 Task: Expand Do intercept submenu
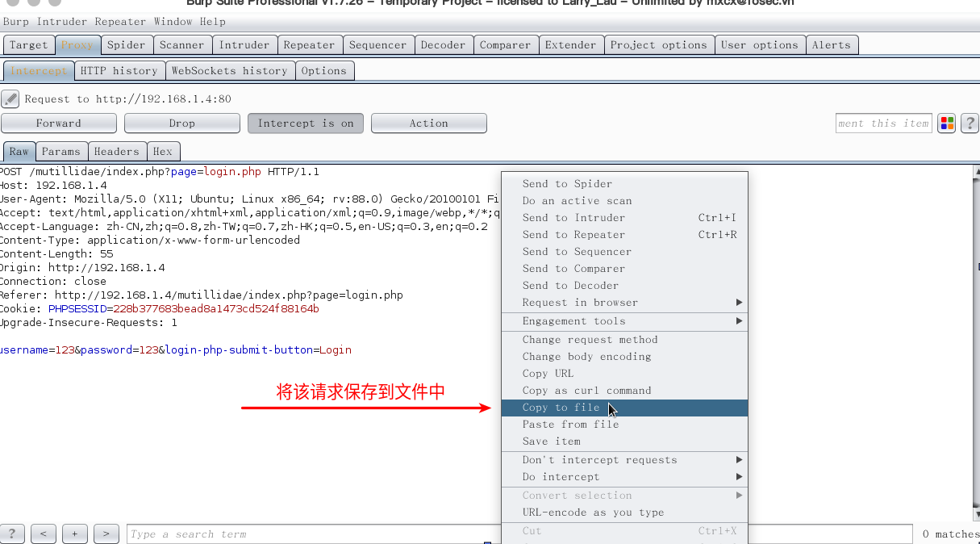624,477
